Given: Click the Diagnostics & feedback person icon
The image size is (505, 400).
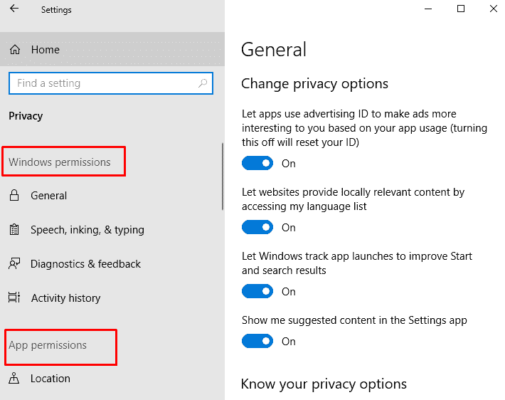Looking at the screenshot, I should coord(14,264).
